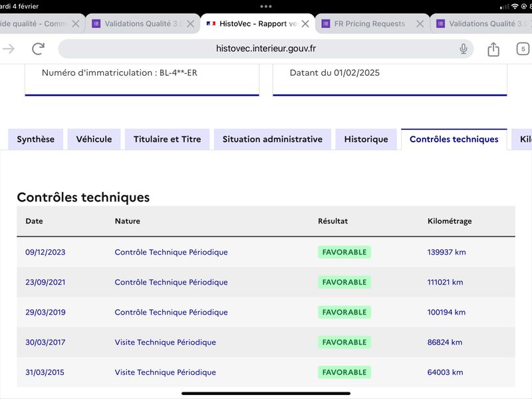The width and height of the screenshot is (532, 399).
Task: Show open tabs counter button
Action: (x=523, y=49)
